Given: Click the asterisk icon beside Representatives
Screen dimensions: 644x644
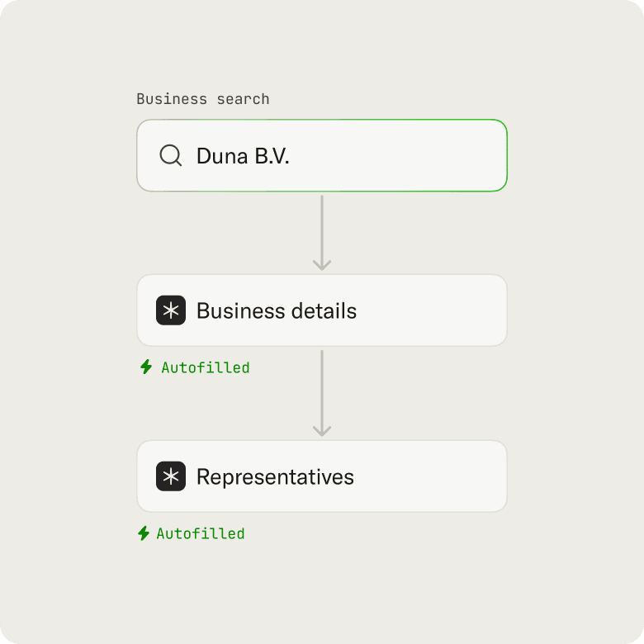Looking at the screenshot, I should click(171, 476).
